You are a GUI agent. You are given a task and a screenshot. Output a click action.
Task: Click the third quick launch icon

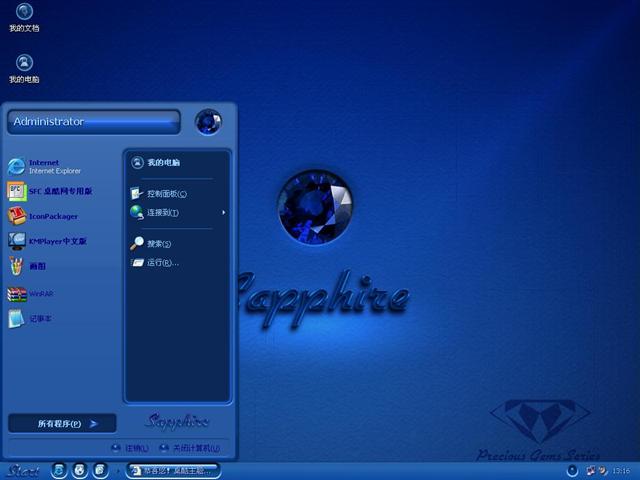click(x=100, y=471)
